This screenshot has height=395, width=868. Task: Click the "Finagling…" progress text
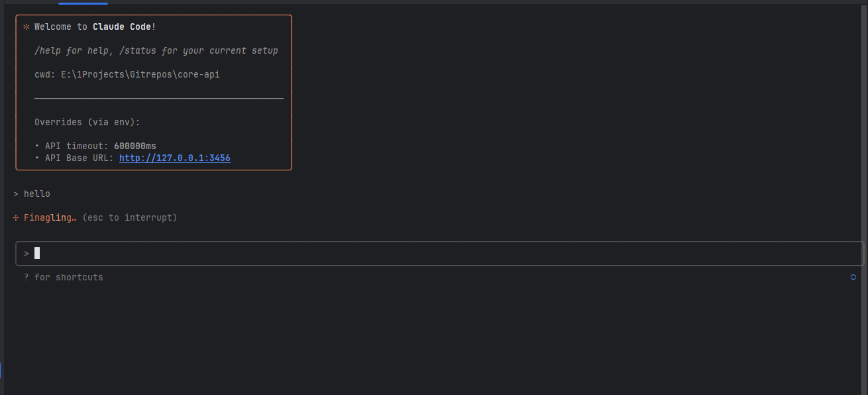click(50, 217)
